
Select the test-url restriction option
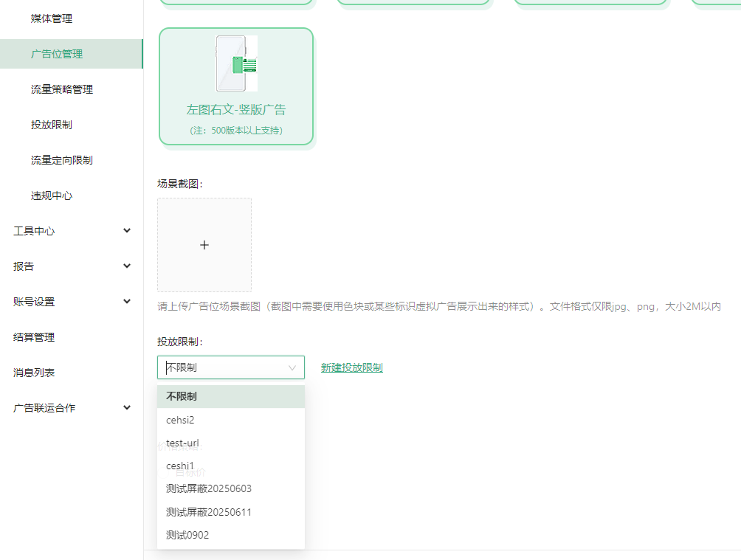tap(182, 443)
